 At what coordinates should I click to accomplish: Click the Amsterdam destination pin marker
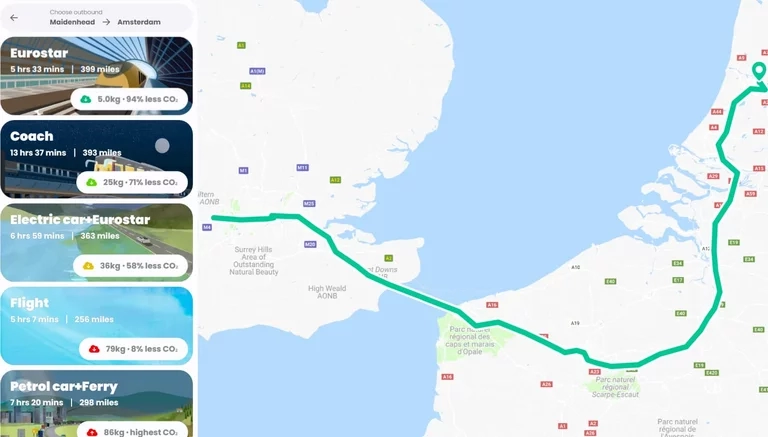(x=759, y=71)
